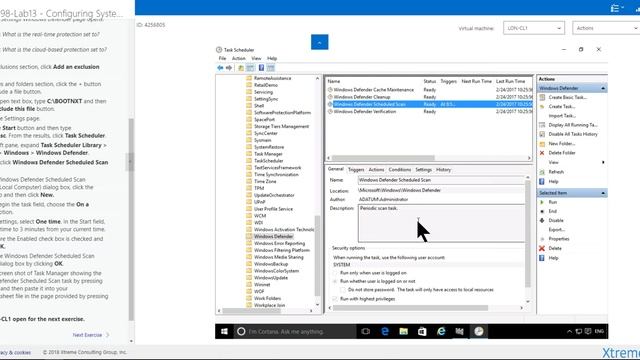Open the Help menu in Task Scheduler
This screenshot has width=640, height=360.
click(x=272, y=58)
